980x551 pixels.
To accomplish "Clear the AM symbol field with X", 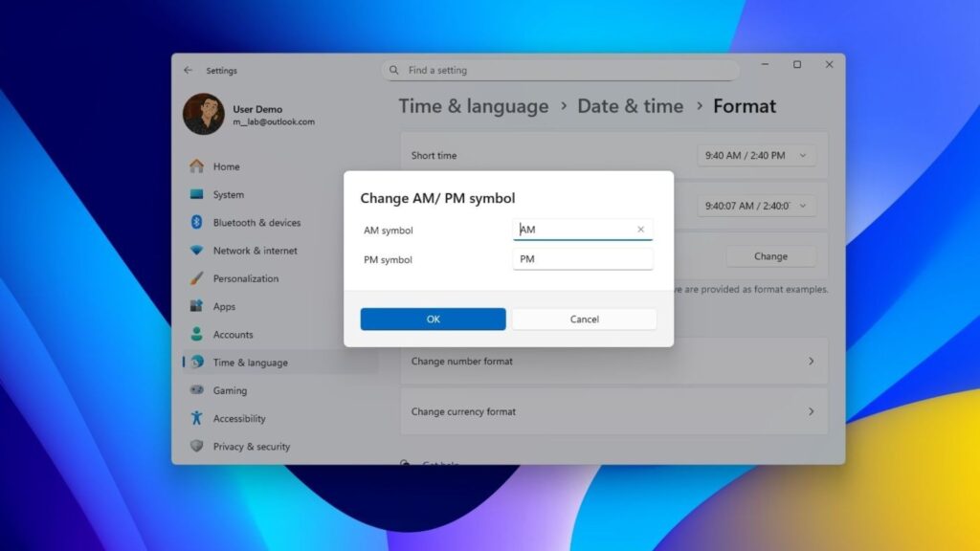I will [640, 230].
